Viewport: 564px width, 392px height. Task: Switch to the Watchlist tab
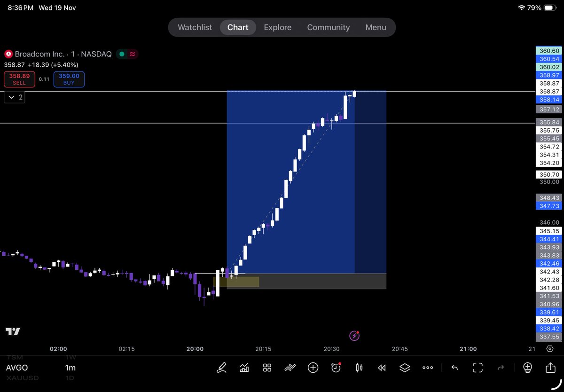195,27
